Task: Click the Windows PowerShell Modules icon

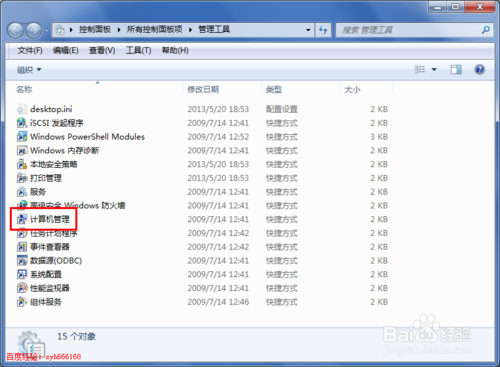Action: click(x=22, y=137)
